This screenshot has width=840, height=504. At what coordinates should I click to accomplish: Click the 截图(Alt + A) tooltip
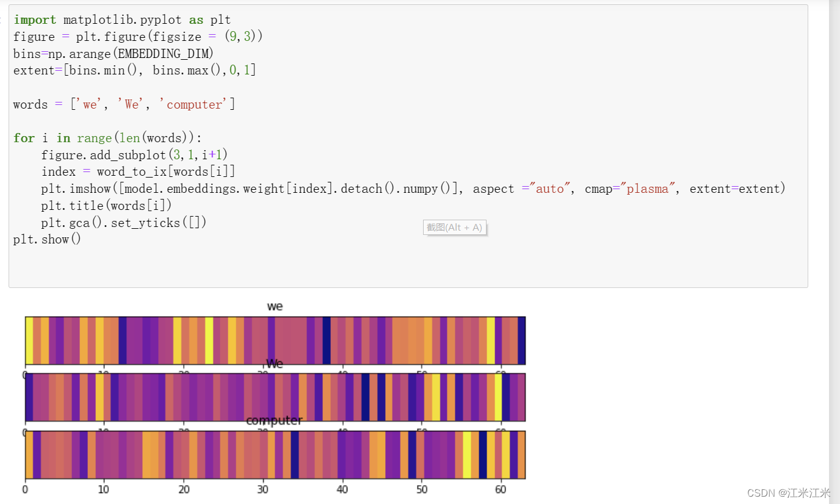[x=455, y=228]
